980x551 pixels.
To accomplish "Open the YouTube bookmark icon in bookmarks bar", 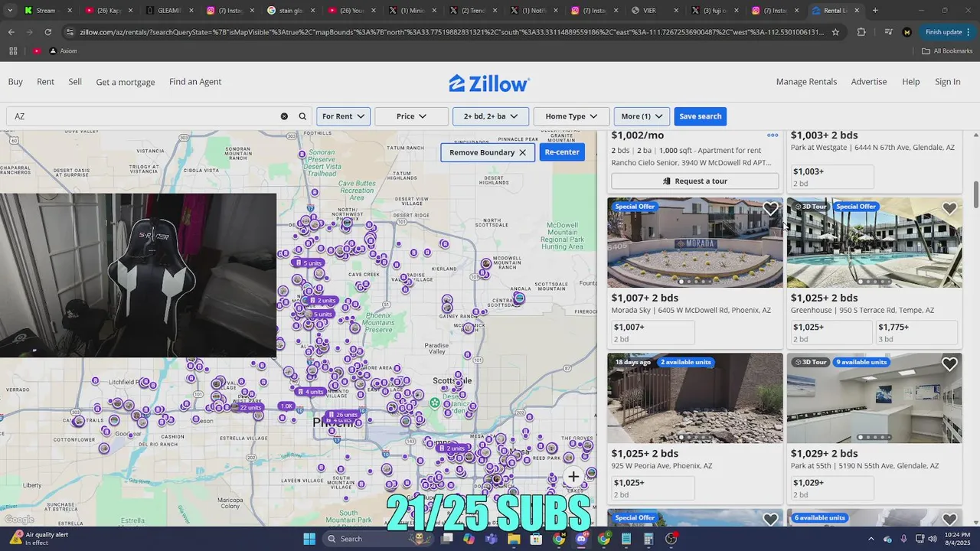I will [x=37, y=51].
